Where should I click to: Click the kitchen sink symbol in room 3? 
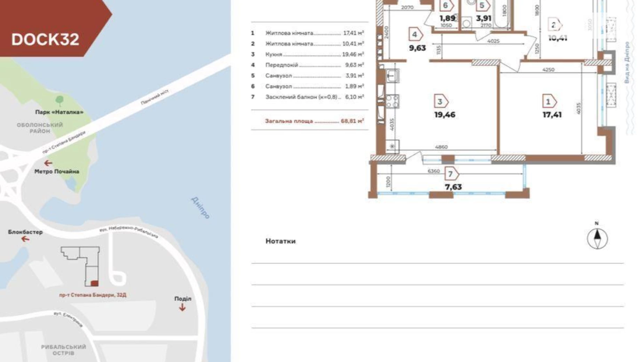(393, 76)
